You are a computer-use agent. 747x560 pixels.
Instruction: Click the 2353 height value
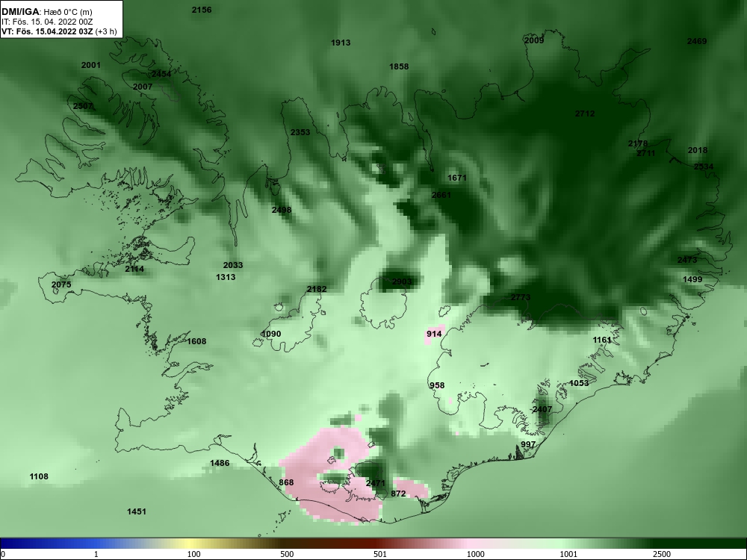300,132
